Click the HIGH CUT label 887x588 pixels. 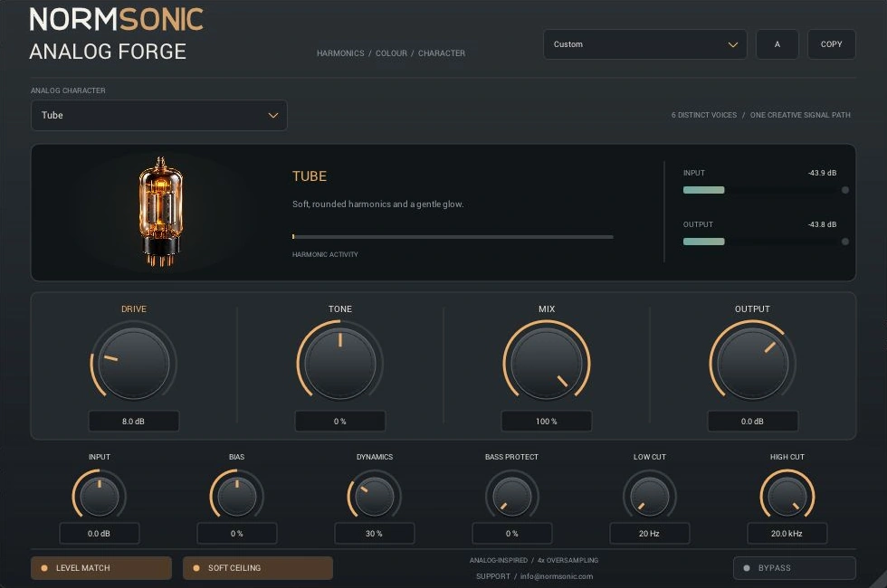click(787, 457)
